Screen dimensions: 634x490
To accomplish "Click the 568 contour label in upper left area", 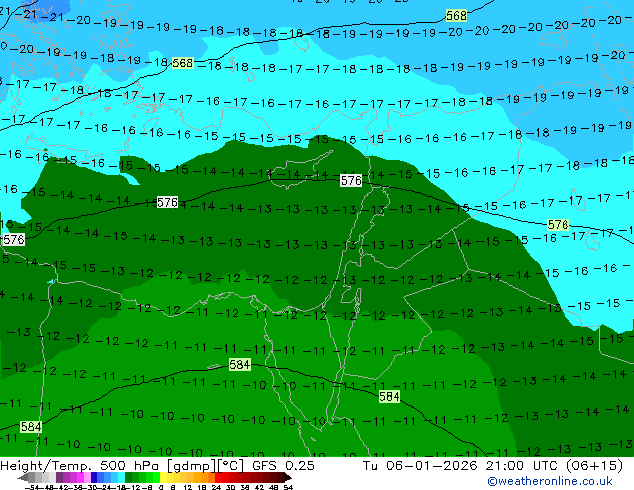I will click(182, 63).
